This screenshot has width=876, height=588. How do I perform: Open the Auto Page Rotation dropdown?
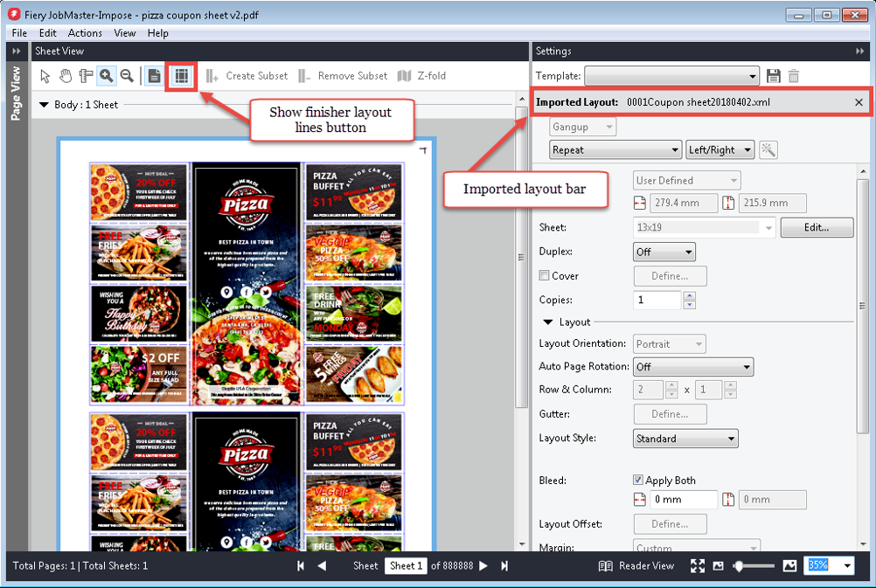(692, 367)
